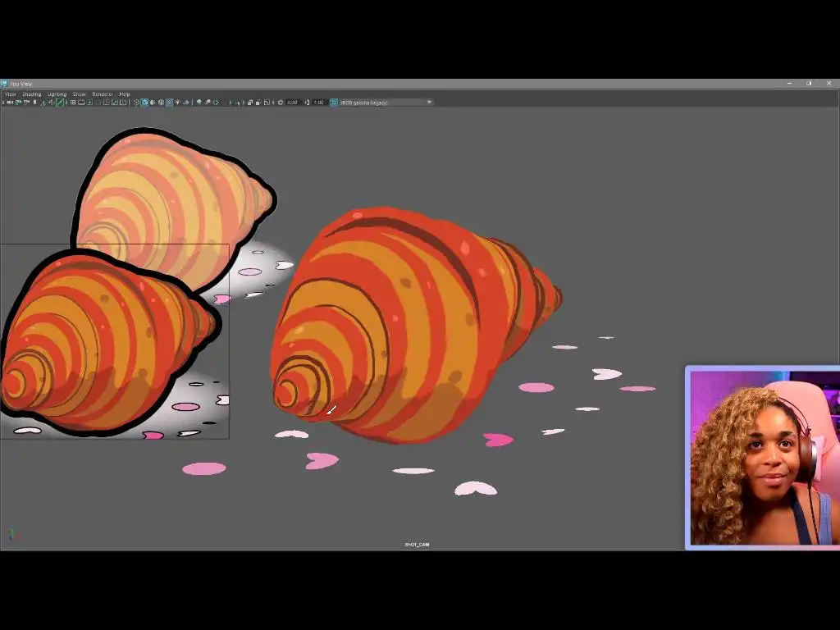This screenshot has width=840, height=630.
Task: Toggle the Safe Action overlay
Action: (115, 102)
